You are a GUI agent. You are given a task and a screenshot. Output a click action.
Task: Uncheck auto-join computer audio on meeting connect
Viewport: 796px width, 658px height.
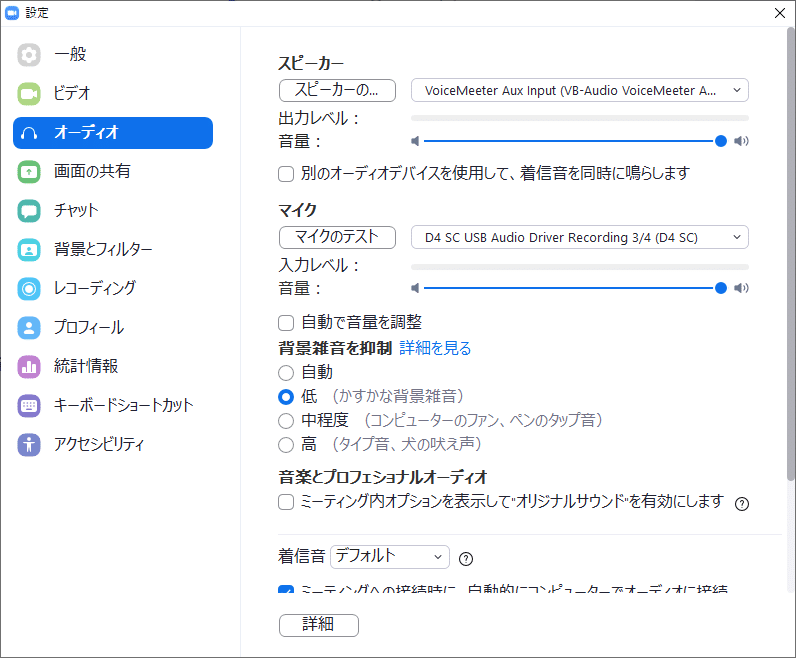pos(286,590)
